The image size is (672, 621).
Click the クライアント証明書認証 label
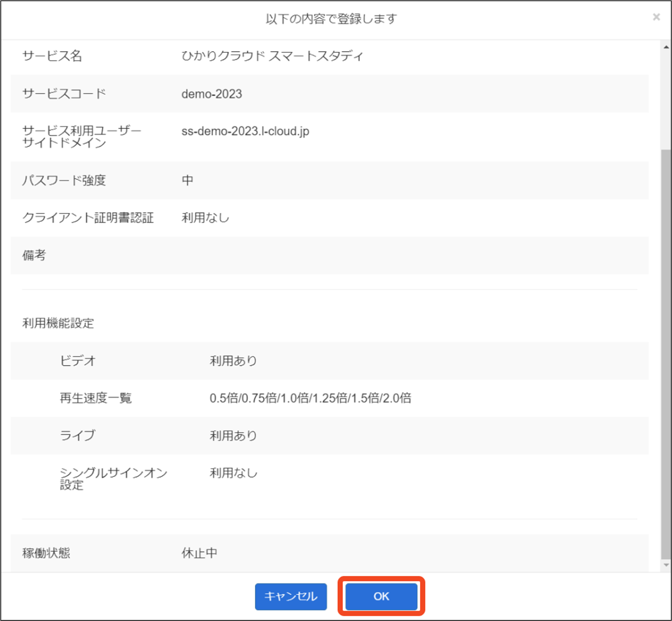(x=88, y=218)
